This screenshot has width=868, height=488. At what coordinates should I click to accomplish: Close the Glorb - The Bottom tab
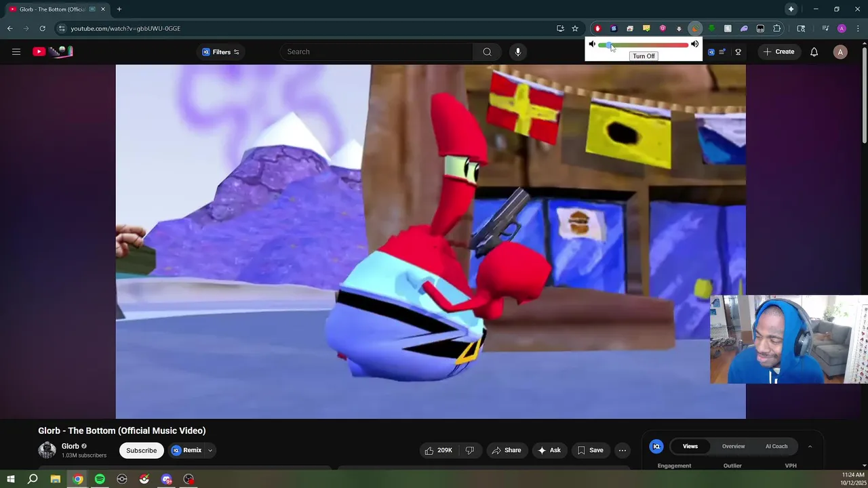pyautogui.click(x=103, y=9)
